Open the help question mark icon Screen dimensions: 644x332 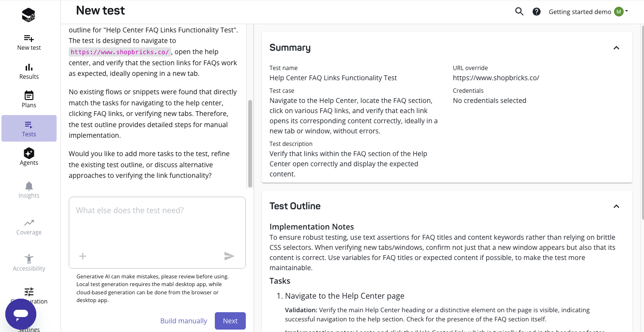click(537, 12)
